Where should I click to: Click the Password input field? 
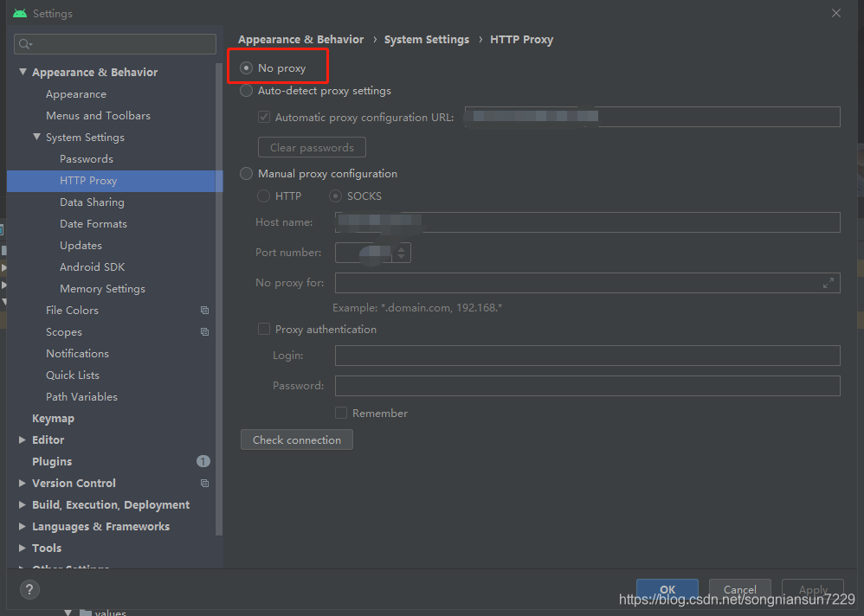587,386
